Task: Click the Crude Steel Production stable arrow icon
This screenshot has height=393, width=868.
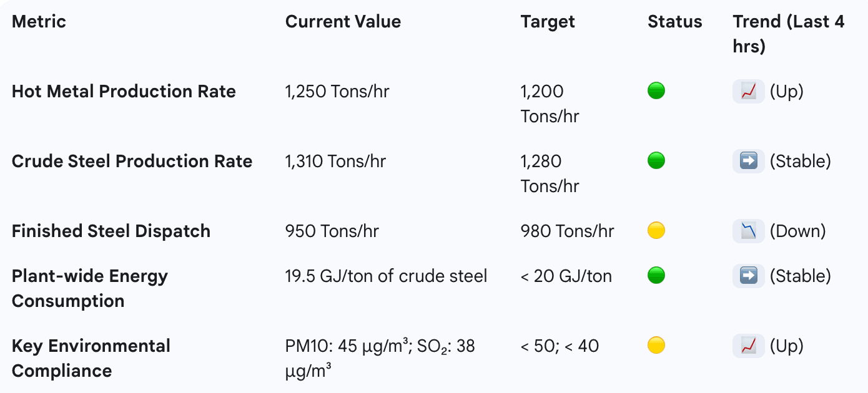Action: point(748,162)
